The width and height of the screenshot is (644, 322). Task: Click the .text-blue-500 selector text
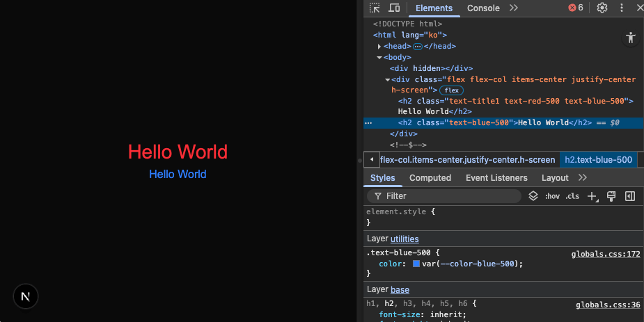398,252
